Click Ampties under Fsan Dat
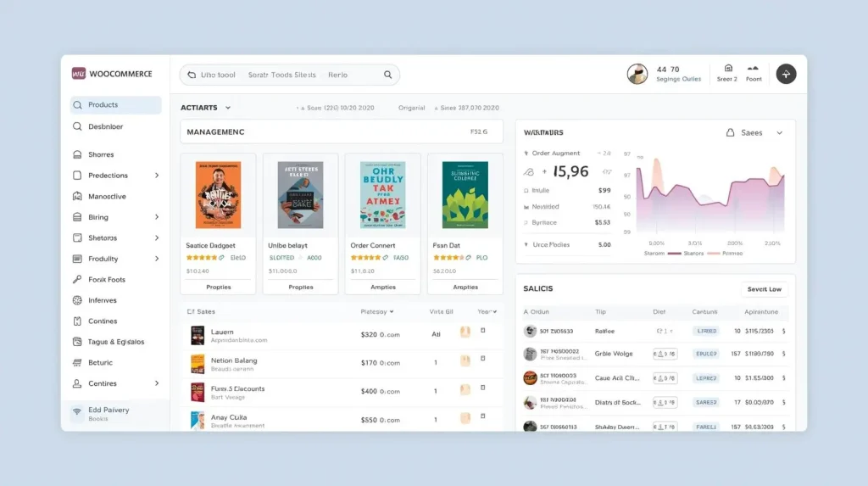Screen dimensions: 868x486 click(x=465, y=287)
